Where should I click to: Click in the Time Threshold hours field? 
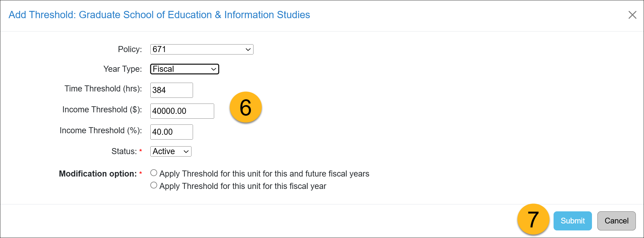tap(171, 90)
